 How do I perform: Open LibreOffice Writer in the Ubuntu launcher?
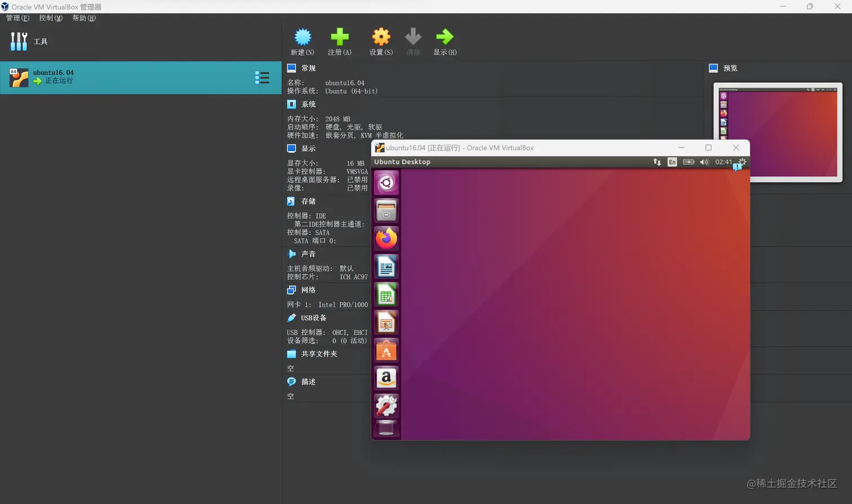(386, 266)
